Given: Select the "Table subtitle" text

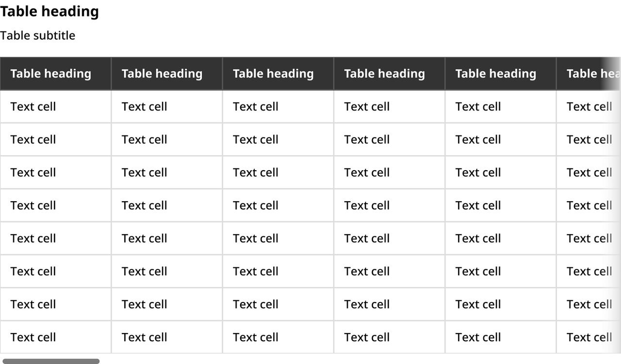Looking at the screenshot, I should (x=37, y=35).
